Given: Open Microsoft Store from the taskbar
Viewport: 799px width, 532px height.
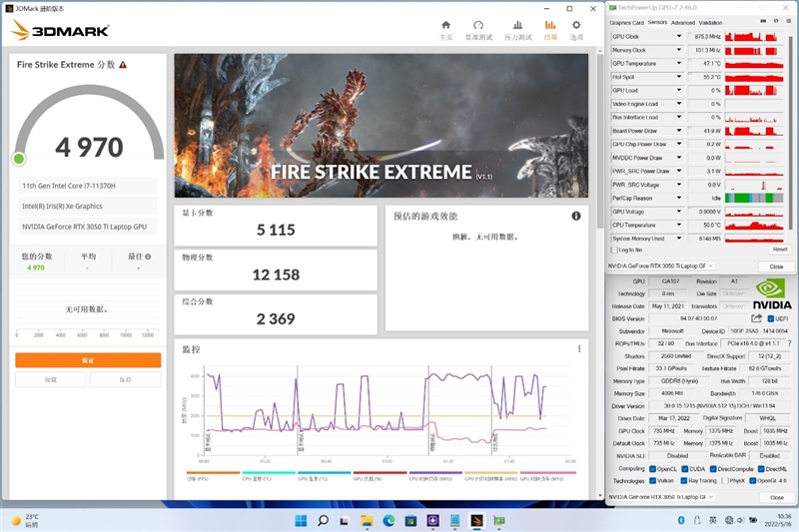Looking at the screenshot, I should (410, 520).
